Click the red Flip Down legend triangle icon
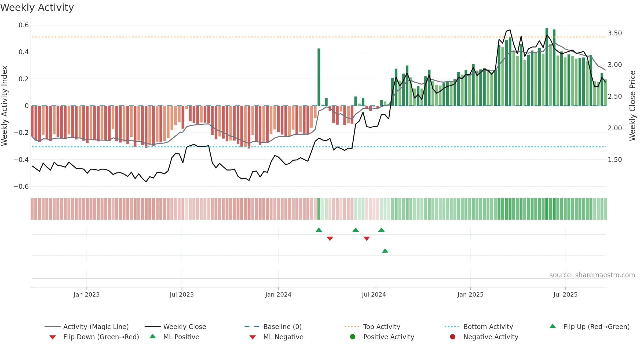644x362 pixels. tap(53, 337)
